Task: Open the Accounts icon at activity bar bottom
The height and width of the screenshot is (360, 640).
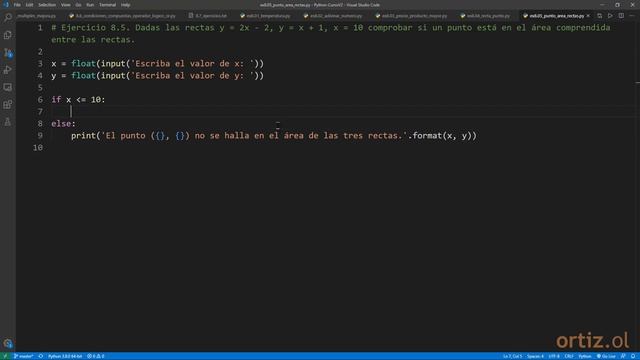Action: 8,343
